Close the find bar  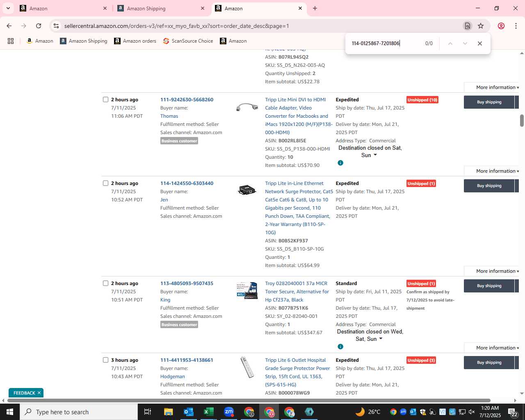pos(479,43)
